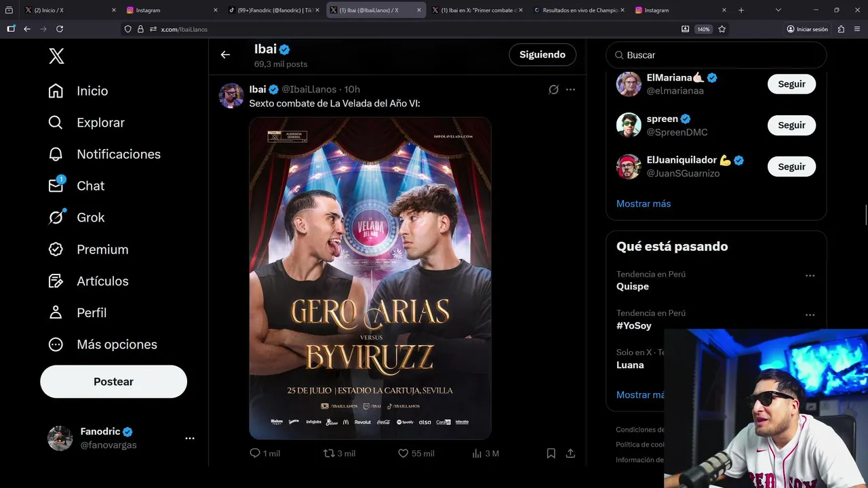Viewport: 868px width, 488px height.
Task: Repost the tweet, 3 mil
Action: [339, 453]
